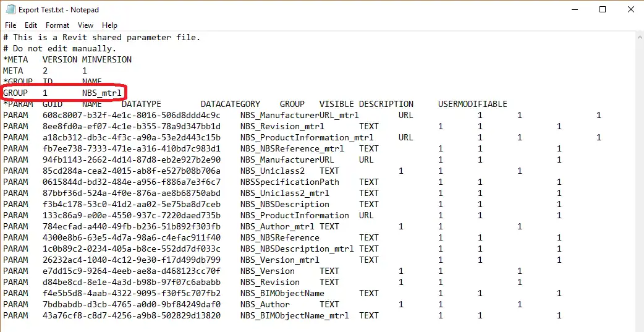This screenshot has width=644, height=332.
Task: Click the vertical scrollbar up arrow
Action: tap(639, 38)
